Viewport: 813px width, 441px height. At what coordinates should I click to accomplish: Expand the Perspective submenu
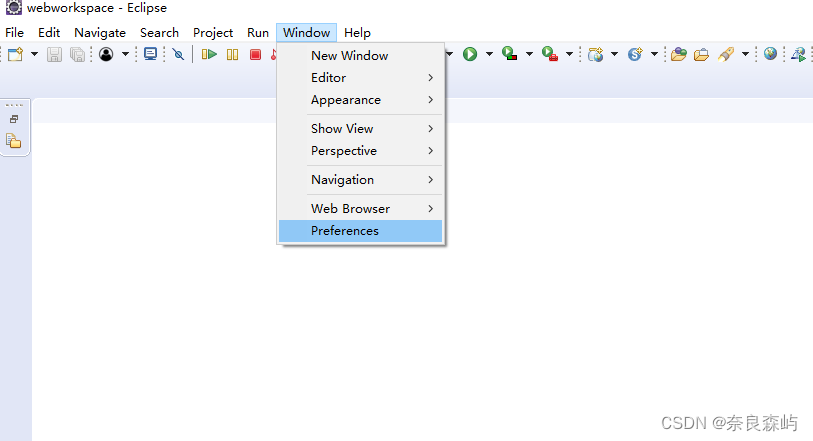(x=360, y=151)
